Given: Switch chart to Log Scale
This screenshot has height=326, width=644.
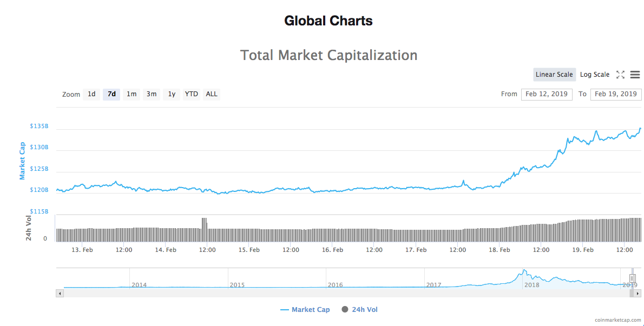Looking at the screenshot, I should click(594, 74).
